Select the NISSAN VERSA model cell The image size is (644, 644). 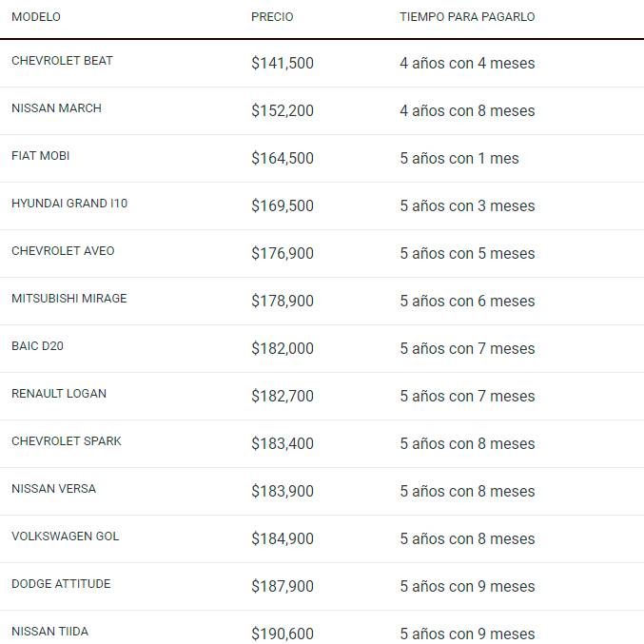pos(53,489)
